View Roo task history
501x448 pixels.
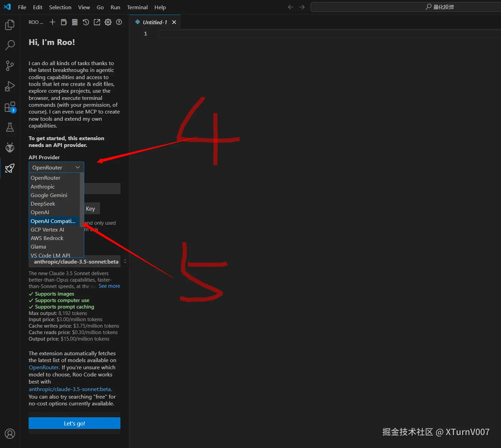coord(86,22)
